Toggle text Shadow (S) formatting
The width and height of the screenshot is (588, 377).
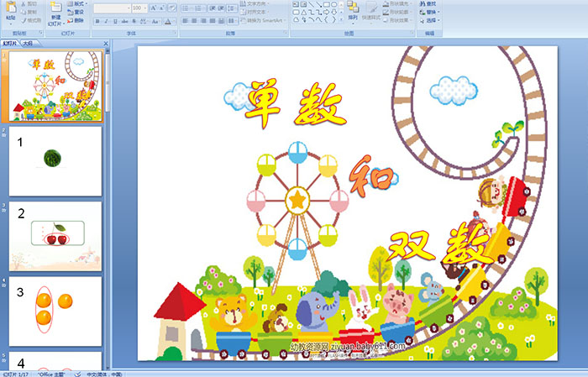(x=134, y=21)
